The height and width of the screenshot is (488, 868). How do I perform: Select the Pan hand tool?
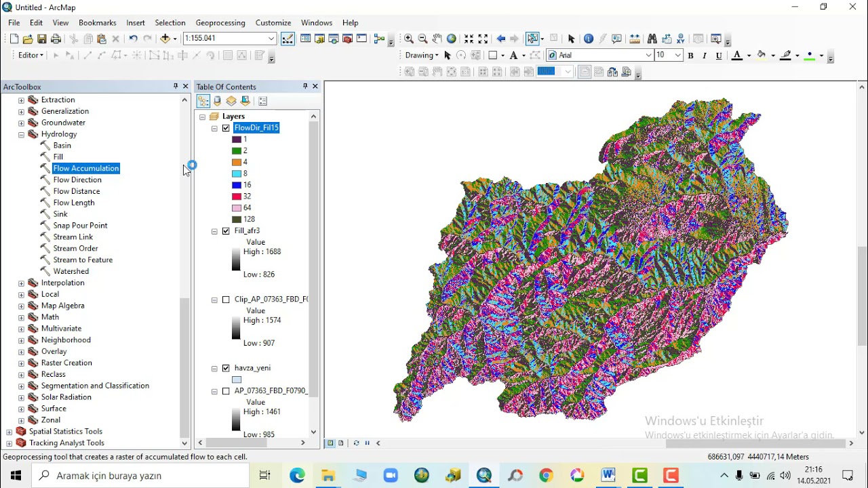coord(437,39)
